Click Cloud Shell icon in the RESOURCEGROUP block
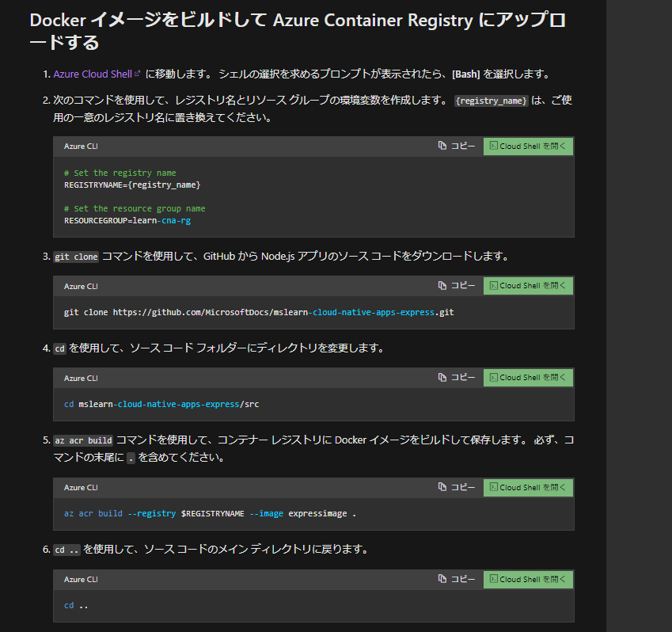 493,146
